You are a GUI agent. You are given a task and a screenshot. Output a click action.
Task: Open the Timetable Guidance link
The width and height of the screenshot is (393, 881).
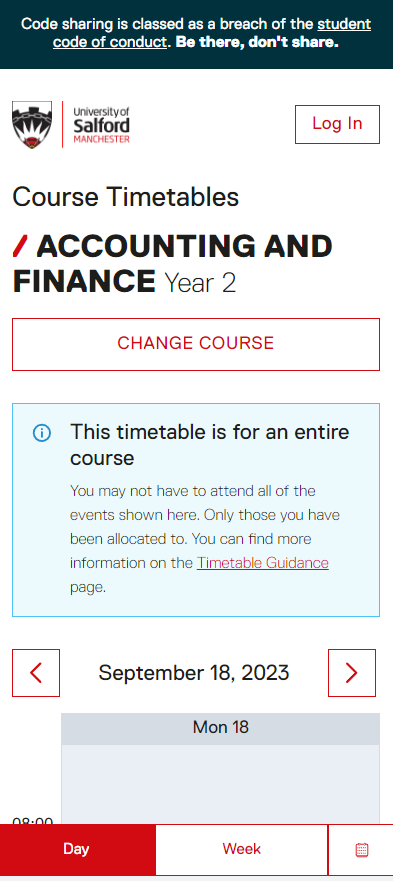pyautogui.click(x=263, y=563)
